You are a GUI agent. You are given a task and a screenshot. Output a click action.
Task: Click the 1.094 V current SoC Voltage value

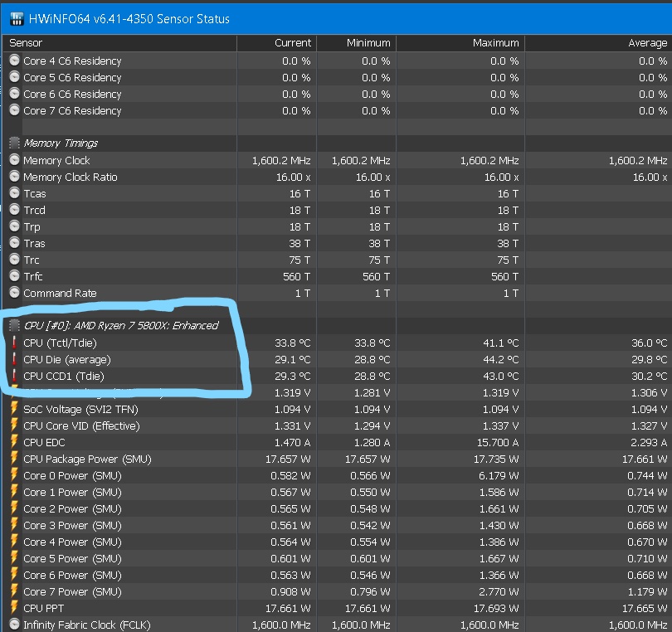click(x=293, y=409)
